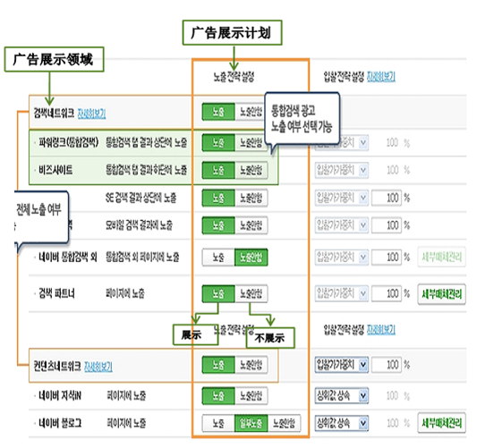Open 자세히보기 link beside top 입찰 전략 설정
The height and width of the screenshot is (448, 485).
point(381,76)
